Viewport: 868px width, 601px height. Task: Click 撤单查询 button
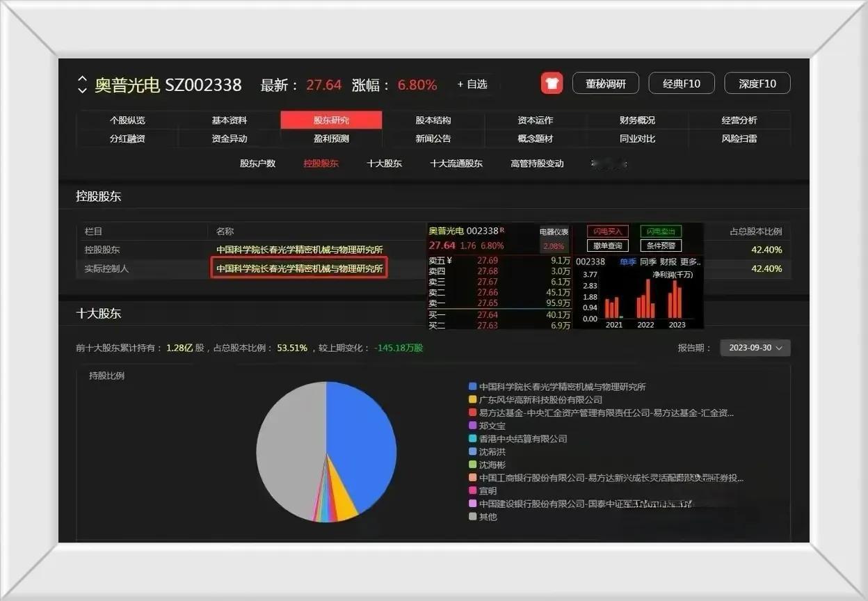click(x=607, y=246)
